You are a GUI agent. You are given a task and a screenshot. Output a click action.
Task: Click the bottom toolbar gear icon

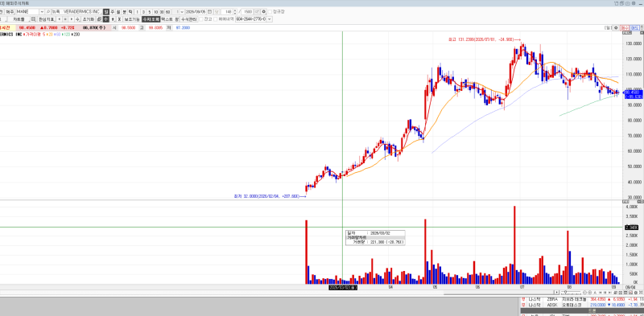pyautogui.click(x=636, y=292)
